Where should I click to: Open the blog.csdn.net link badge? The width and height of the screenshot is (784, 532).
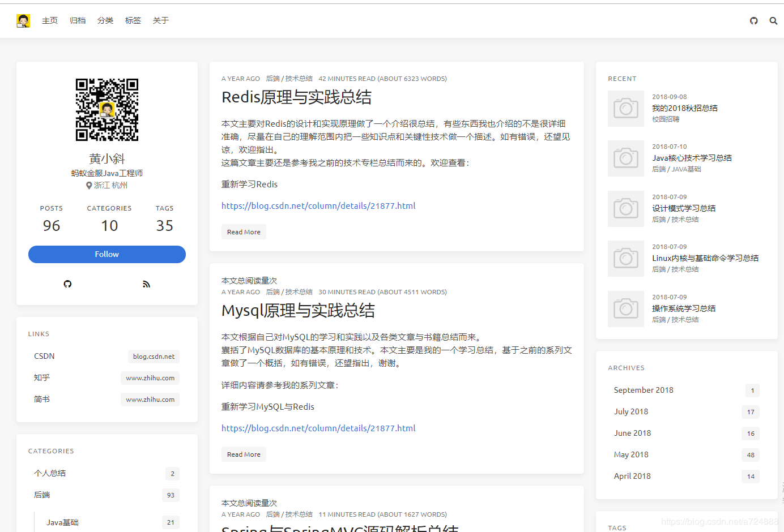point(153,356)
